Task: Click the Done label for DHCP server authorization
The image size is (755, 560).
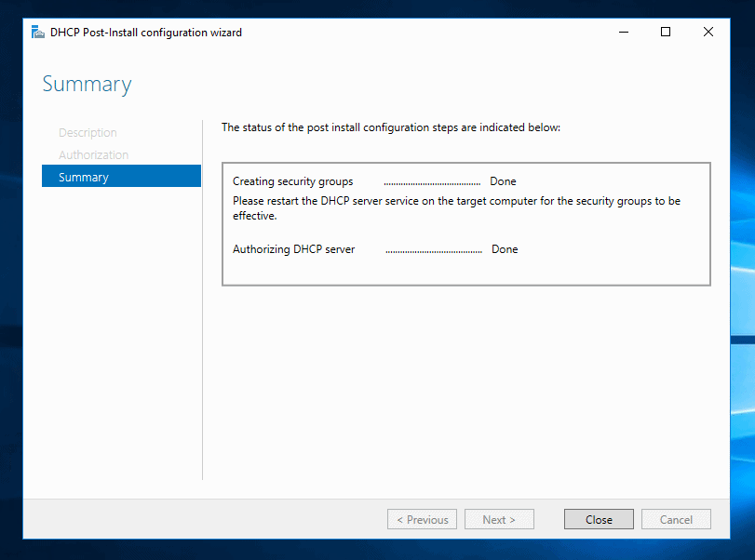Action: (504, 249)
